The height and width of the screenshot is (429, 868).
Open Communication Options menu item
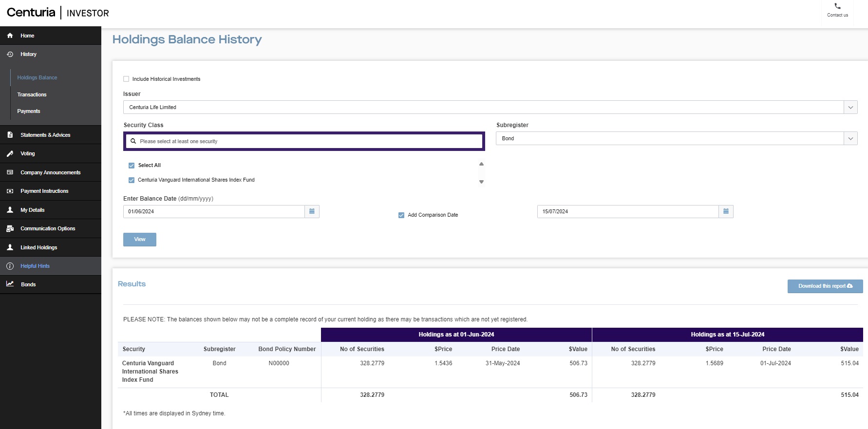tap(51, 228)
